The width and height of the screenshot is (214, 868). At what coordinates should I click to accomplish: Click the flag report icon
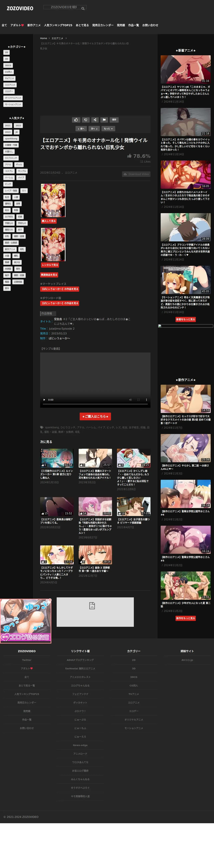pos(104,120)
